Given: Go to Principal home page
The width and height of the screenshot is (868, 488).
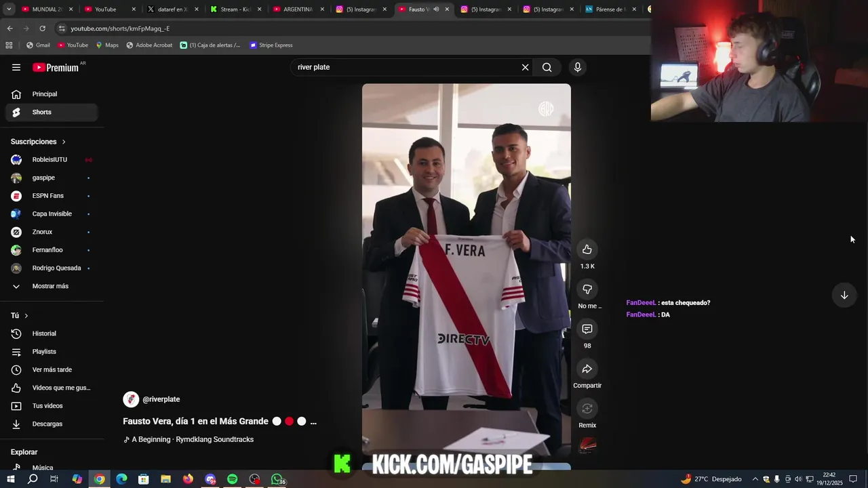Looking at the screenshot, I should tap(52, 94).
